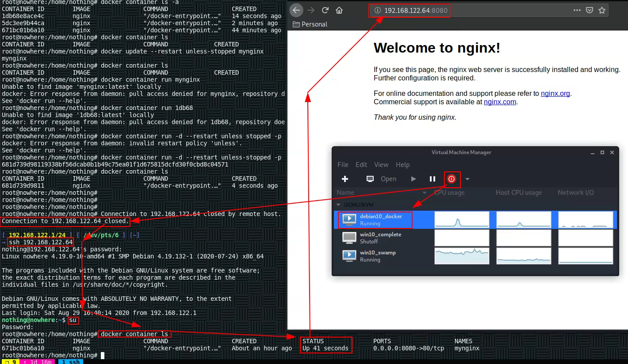Create a new virtual machine with plus icon
The height and width of the screenshot is (364, 628).
(345, 179)
